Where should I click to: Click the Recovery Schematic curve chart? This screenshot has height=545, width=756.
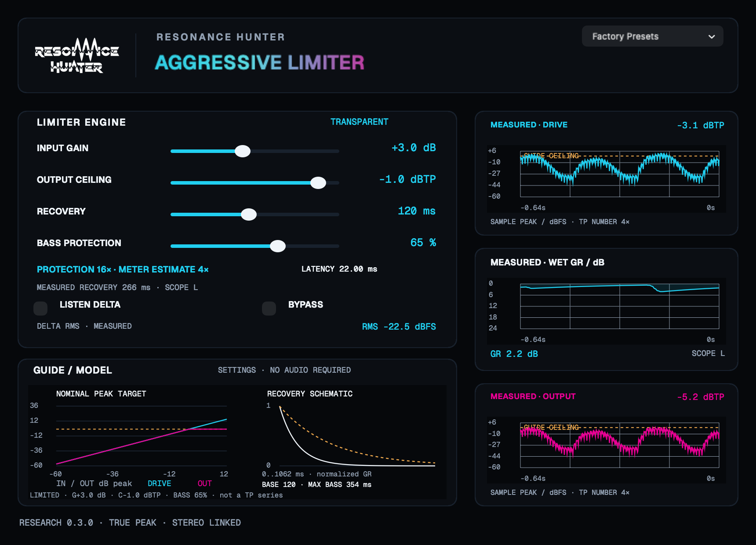point(357,435)
